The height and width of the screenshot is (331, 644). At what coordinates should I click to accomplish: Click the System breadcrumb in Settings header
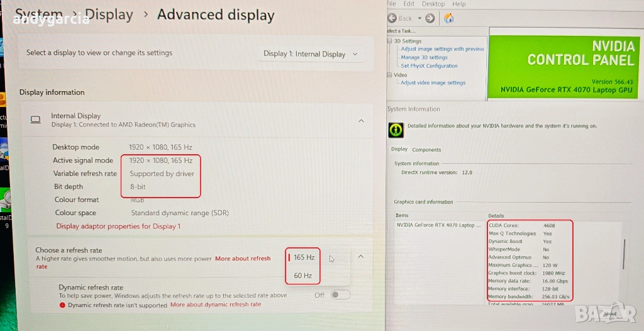tap(38, 15)
